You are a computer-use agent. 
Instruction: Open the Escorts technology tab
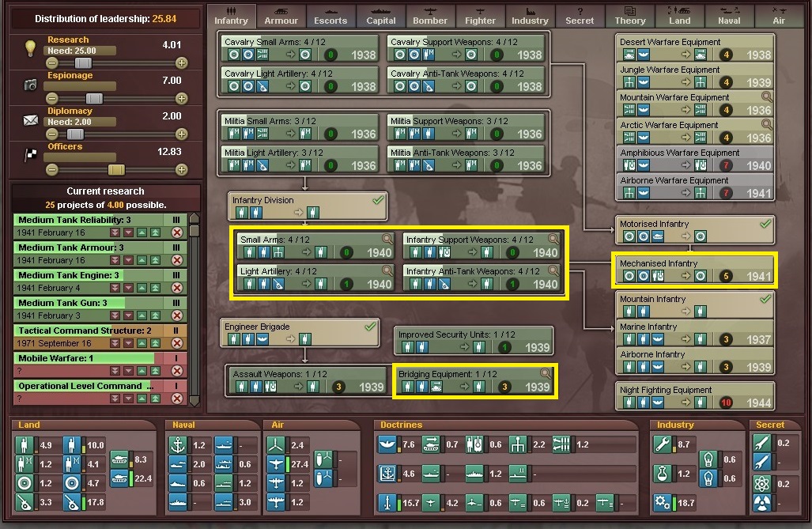click(x=330, y=17)
